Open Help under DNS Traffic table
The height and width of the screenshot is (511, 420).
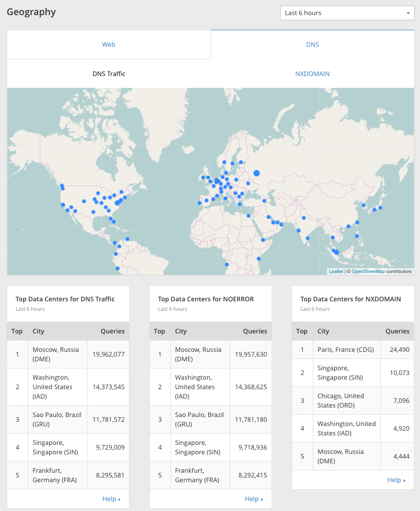point(111,499)
